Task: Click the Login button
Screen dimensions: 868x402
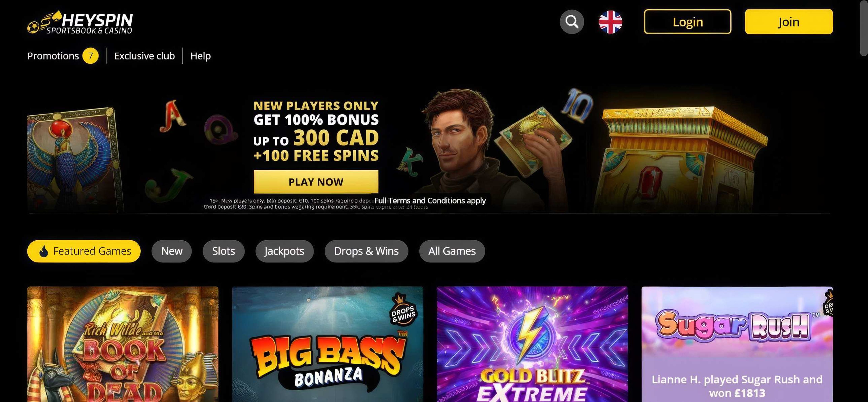Action: click(688, 22)
